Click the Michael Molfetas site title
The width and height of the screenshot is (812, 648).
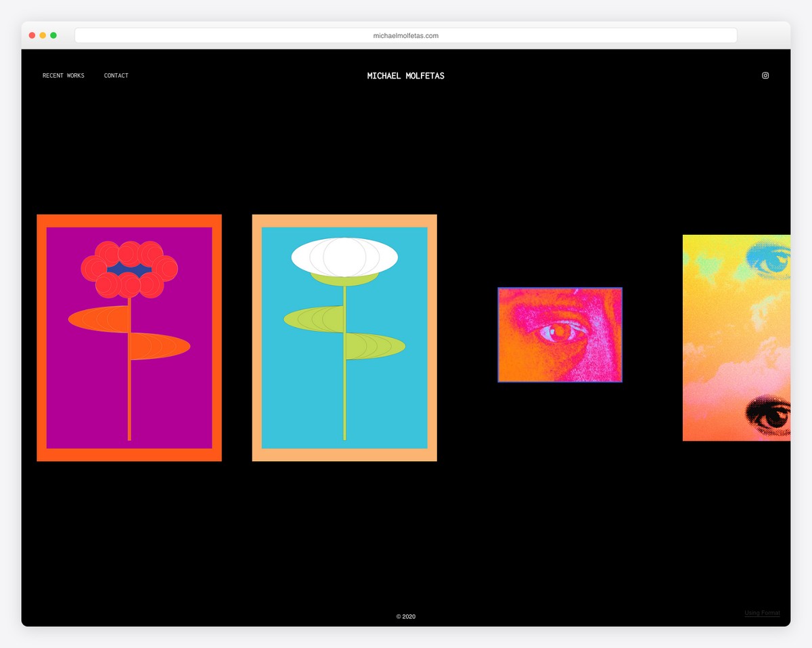[x=405, y=76]
